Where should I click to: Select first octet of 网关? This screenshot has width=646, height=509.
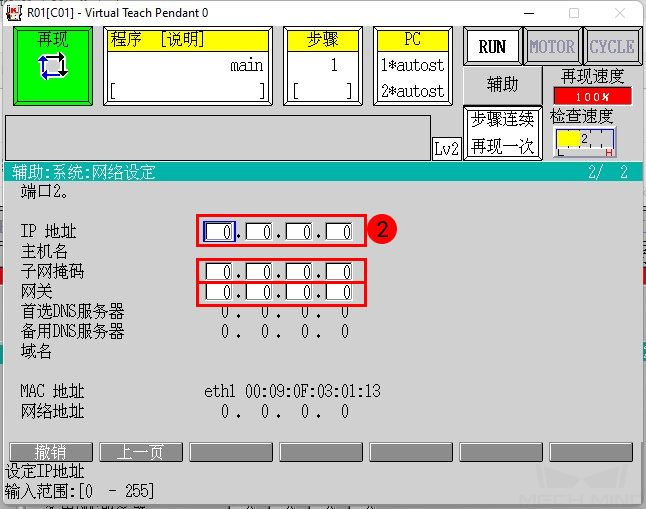219,292
